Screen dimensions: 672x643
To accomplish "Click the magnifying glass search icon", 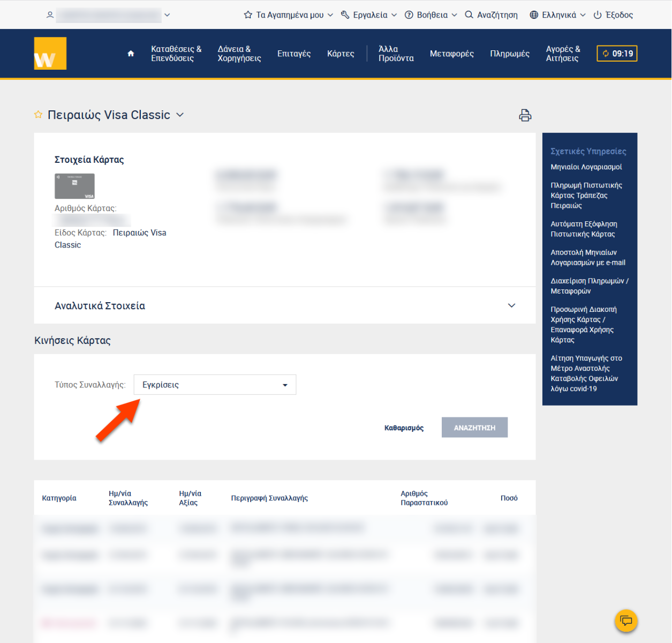I will (x=469, y=15).
